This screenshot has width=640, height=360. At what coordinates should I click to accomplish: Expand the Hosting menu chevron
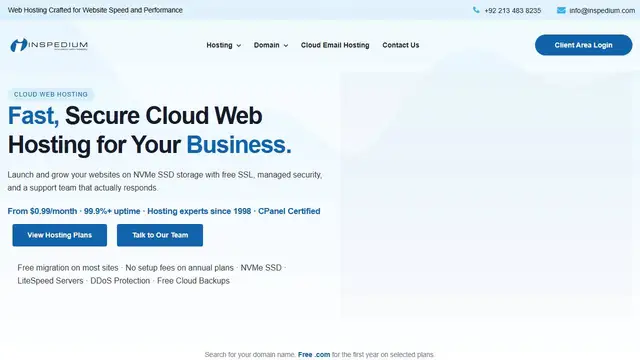tap(239, 45)
